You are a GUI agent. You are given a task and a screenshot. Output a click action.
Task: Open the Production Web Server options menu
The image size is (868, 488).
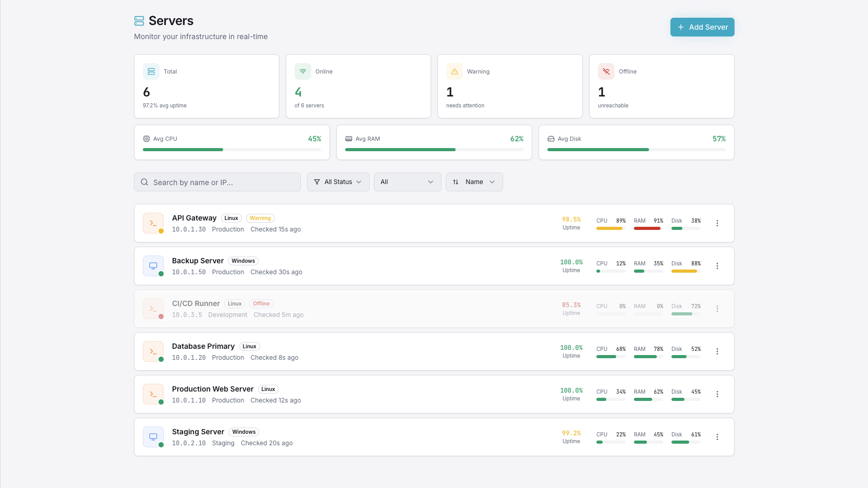(717, 394)
